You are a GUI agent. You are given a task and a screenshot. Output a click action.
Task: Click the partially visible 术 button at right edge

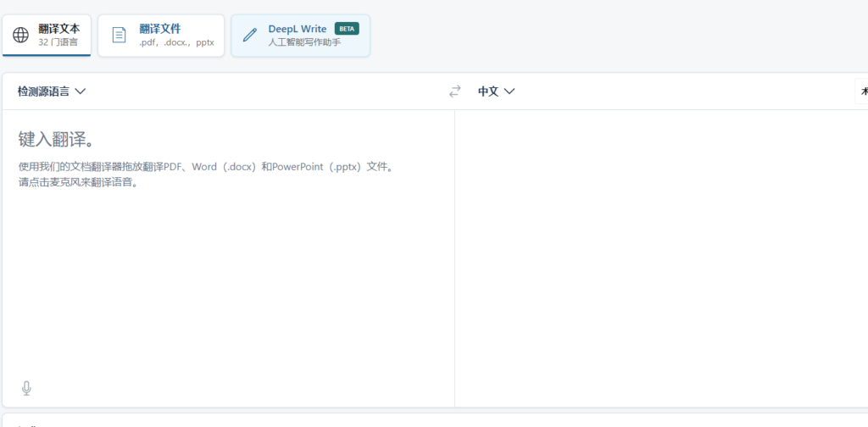(x=862, y=91)
